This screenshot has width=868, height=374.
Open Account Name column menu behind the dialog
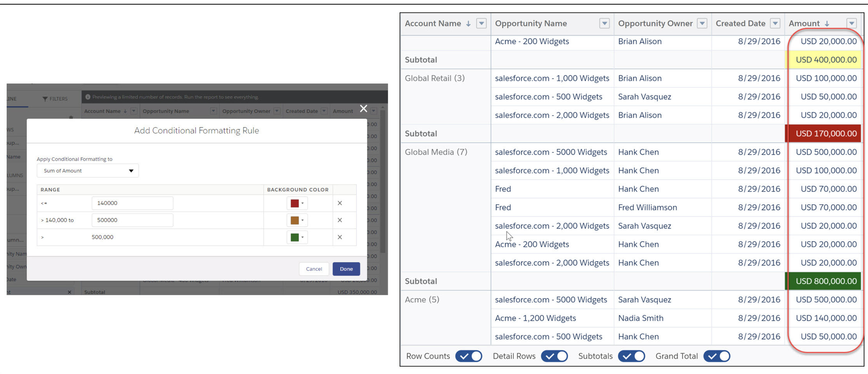tap(134, 111)
